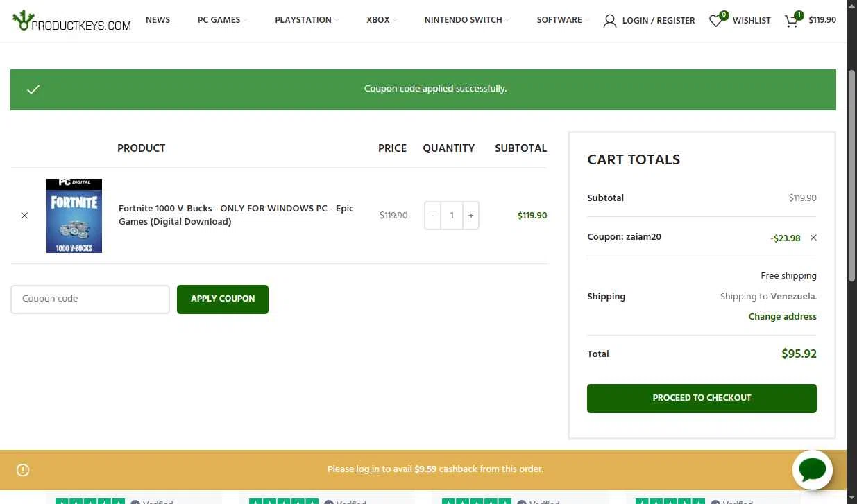Viewport: 857px width, 504px height.
Task: Decrease quantity with minus button
Action: (432, 216)
